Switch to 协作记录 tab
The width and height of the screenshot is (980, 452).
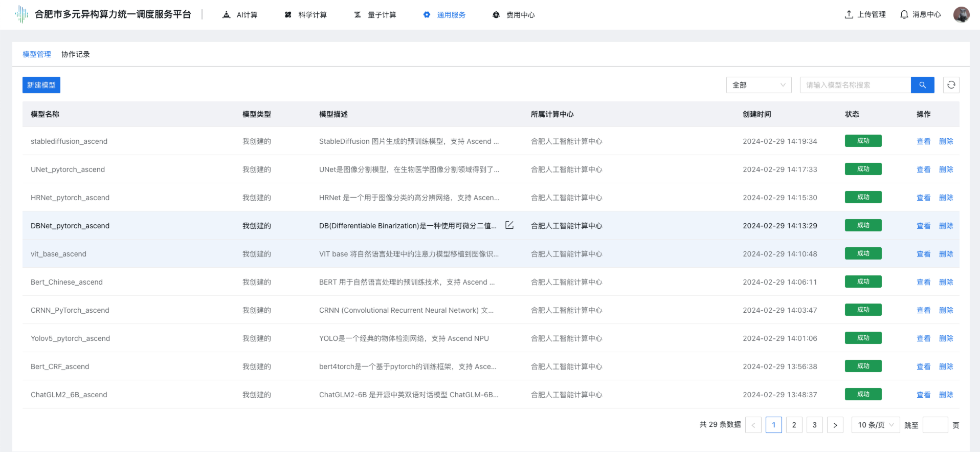[76, 54]
